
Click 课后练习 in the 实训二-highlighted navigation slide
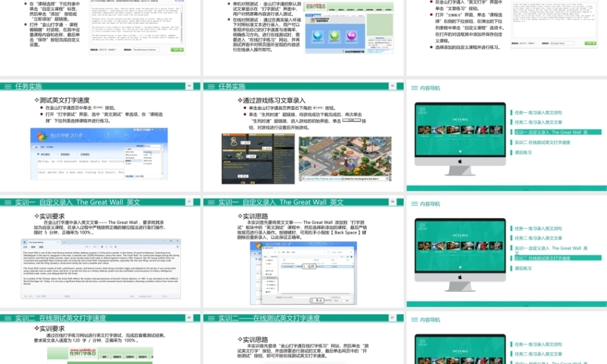(x=523, y=268)
